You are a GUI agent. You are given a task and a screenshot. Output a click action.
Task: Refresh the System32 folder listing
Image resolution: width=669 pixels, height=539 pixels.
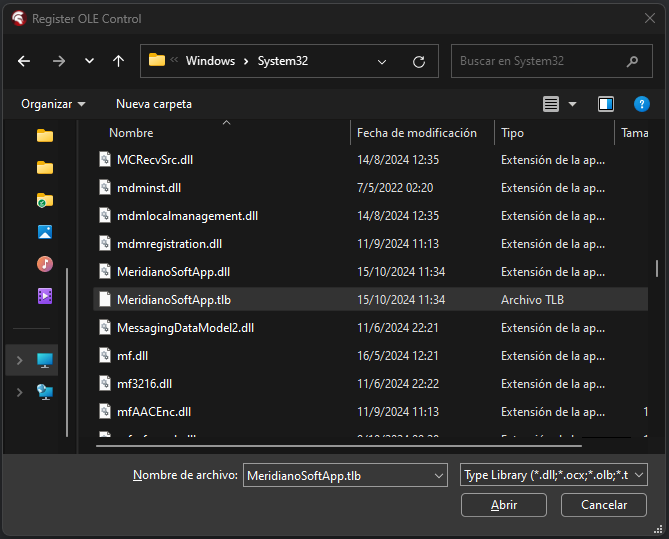(419, 62)
